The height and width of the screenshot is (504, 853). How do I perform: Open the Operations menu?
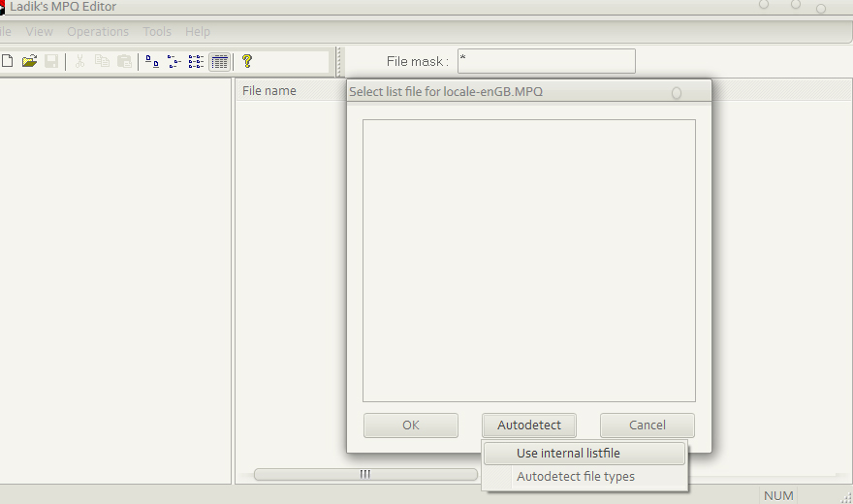(98, 32)
